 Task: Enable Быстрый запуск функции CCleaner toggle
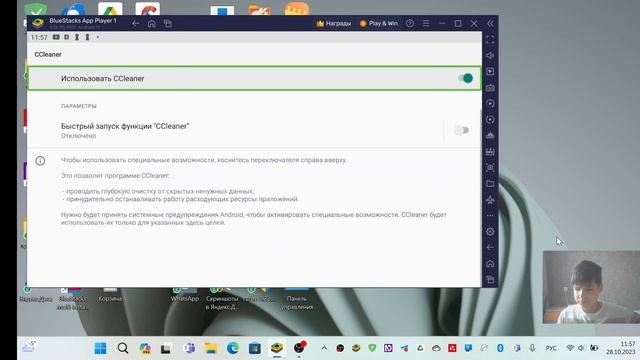pos(461,131)
